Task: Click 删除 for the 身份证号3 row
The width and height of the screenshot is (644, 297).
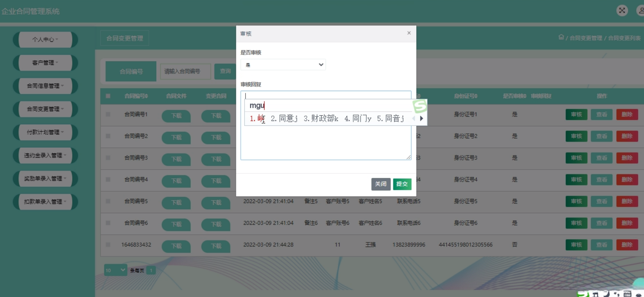Action: click(627, 158)
